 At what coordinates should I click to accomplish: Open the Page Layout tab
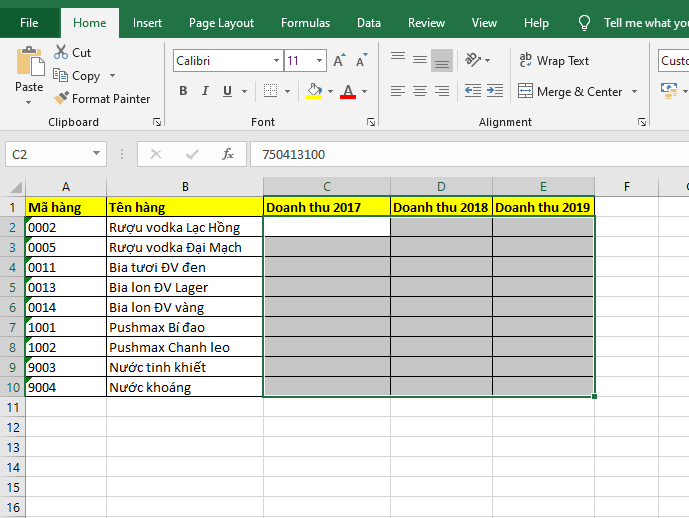[x=221, y=23]
